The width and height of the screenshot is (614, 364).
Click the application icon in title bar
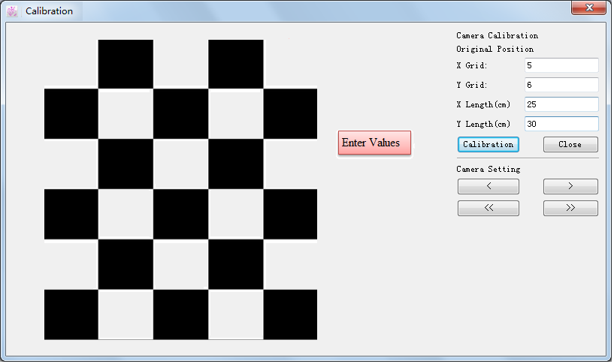pos(12,11)
